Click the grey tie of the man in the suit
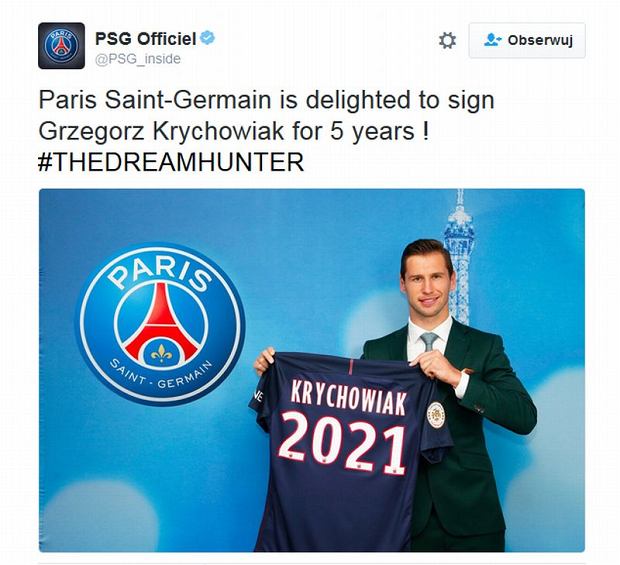Viewport: 620px width, 565px height. (429, 341)
